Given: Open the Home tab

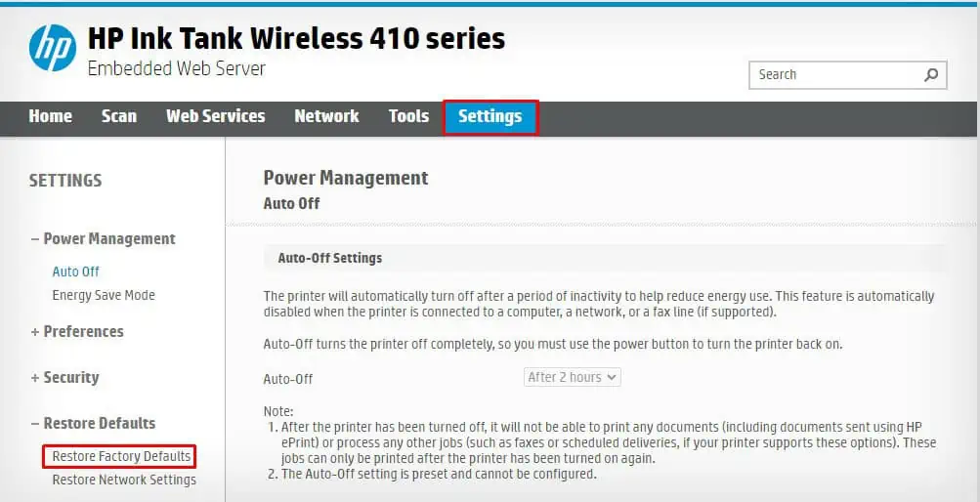Looking at the screenshot, I should pyautogui.click(x=51, y=116).
